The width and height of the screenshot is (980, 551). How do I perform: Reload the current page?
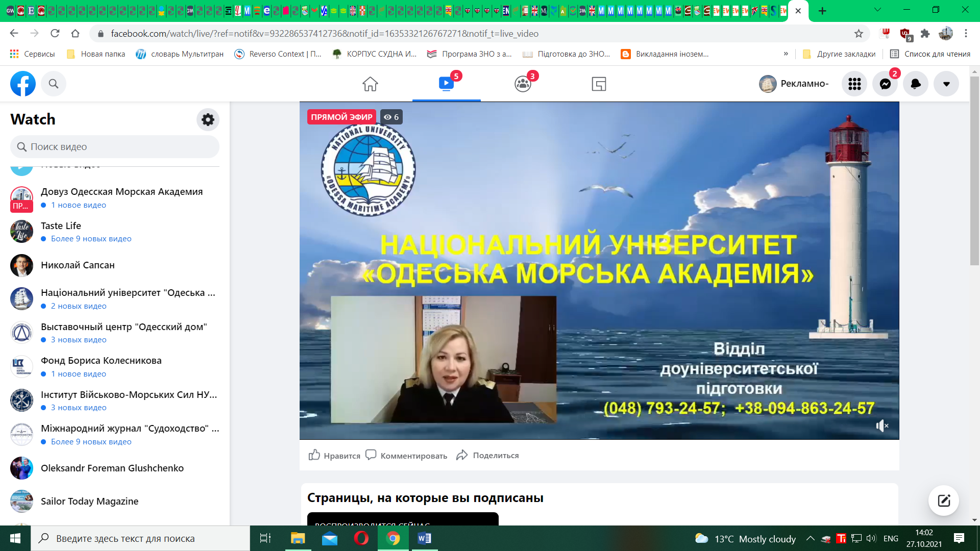click(55, 33)
